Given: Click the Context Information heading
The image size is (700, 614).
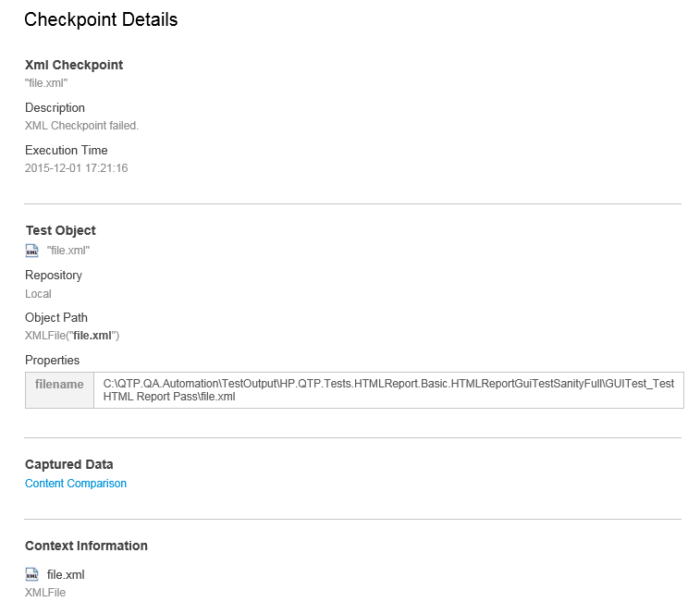Looking at the screenshot, I should [x=86, y=546].
